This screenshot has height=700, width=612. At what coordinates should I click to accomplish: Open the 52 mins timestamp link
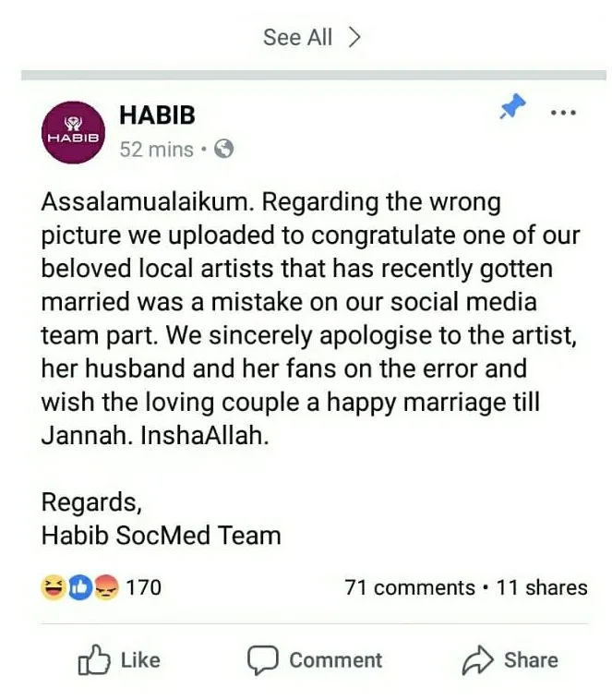coord(156,149)
